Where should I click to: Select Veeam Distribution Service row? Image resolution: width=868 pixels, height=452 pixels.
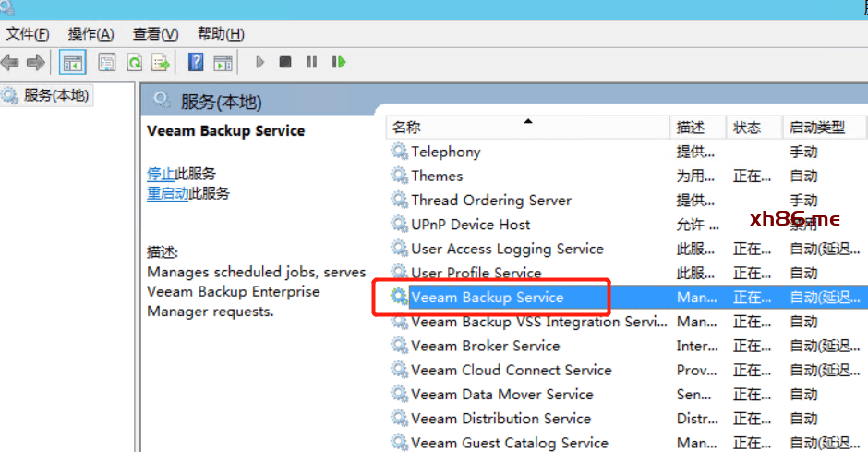[x=627, y=418]
